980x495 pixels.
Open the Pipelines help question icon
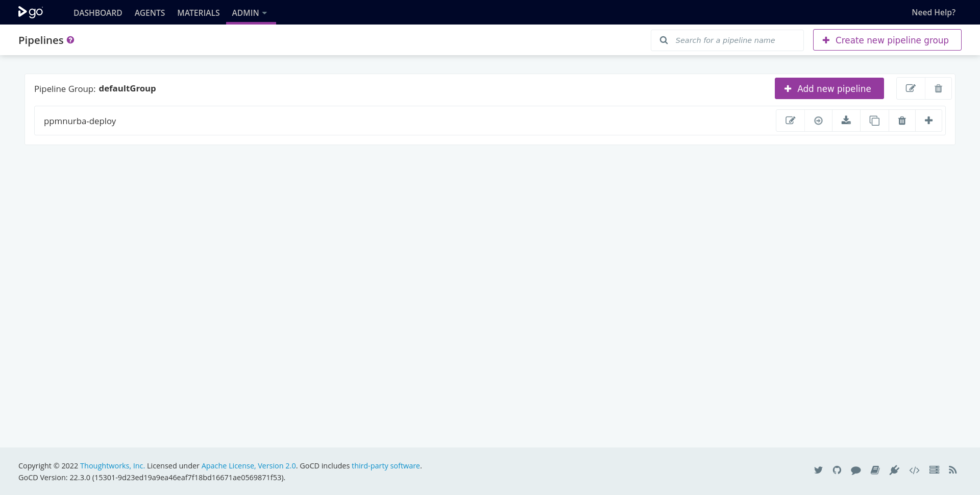pyautogui.click(x=70, y=40)
